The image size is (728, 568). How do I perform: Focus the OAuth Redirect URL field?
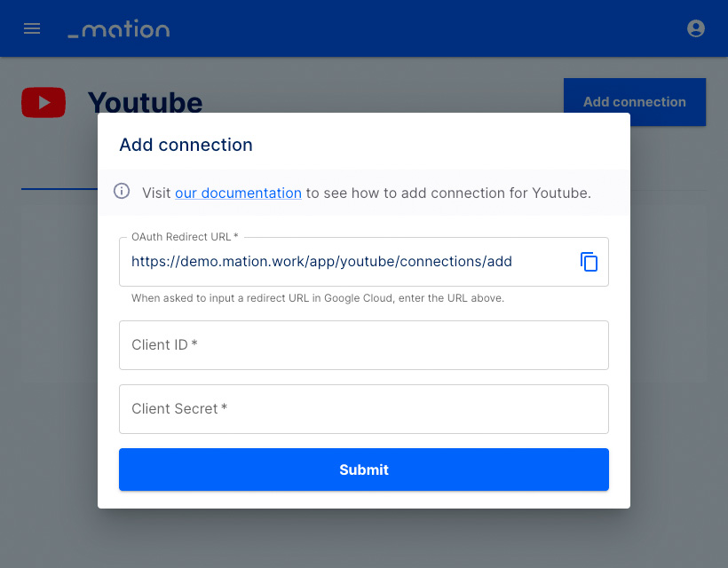pyautogui.click(x=363, y=262)
